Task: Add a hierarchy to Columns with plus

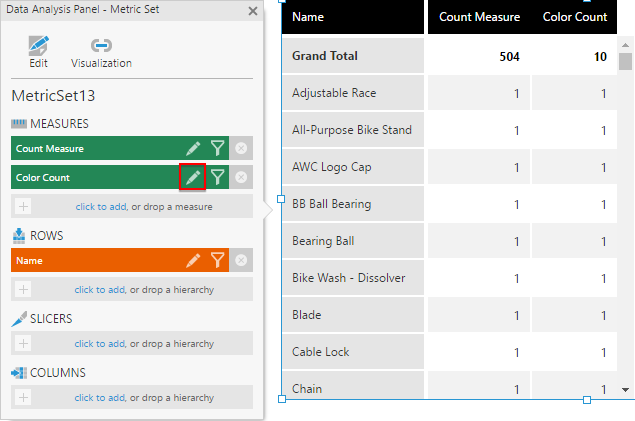Action: coord(23,398)
